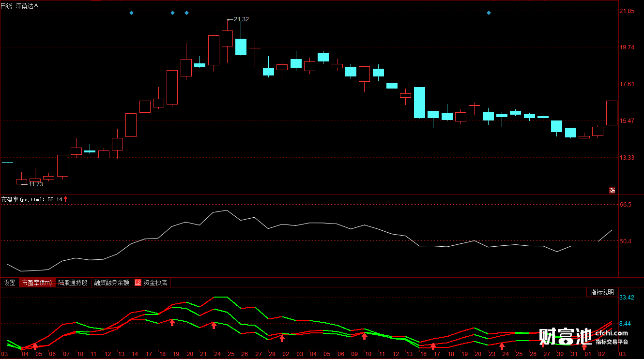This screenshot has width=644, height=359.
Task: Click the red 涨 icon at the right edge
Action: 612,190
